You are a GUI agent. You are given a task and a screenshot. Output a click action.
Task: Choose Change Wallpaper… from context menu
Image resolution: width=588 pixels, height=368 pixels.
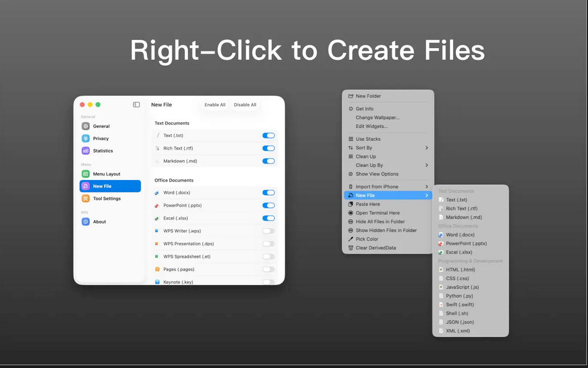378,118
